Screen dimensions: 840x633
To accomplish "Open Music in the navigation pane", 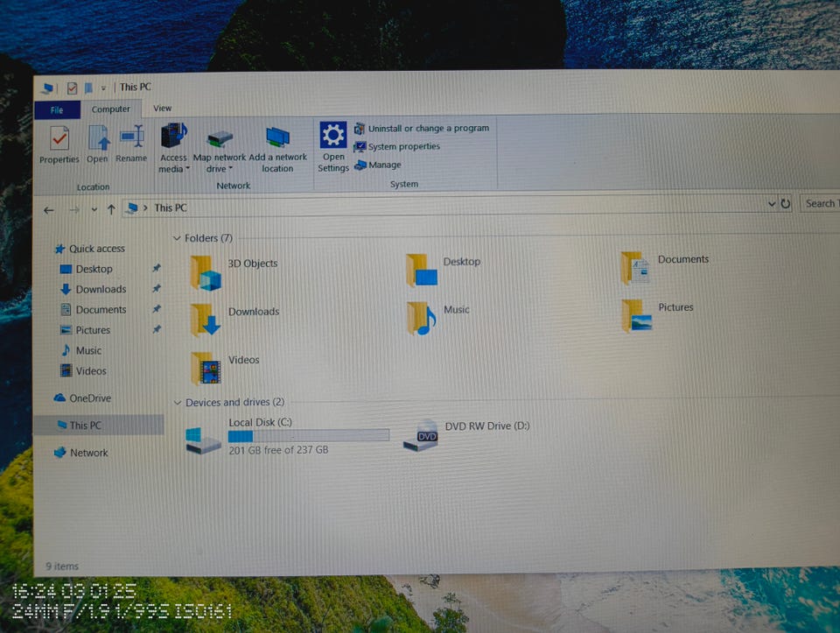I will click(81, 350).
